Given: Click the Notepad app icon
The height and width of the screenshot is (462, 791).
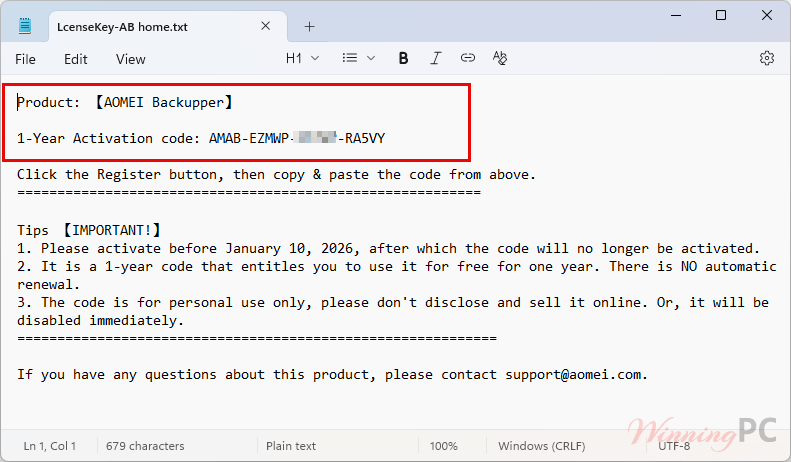Looking at the screenshot, I should 25,26.
